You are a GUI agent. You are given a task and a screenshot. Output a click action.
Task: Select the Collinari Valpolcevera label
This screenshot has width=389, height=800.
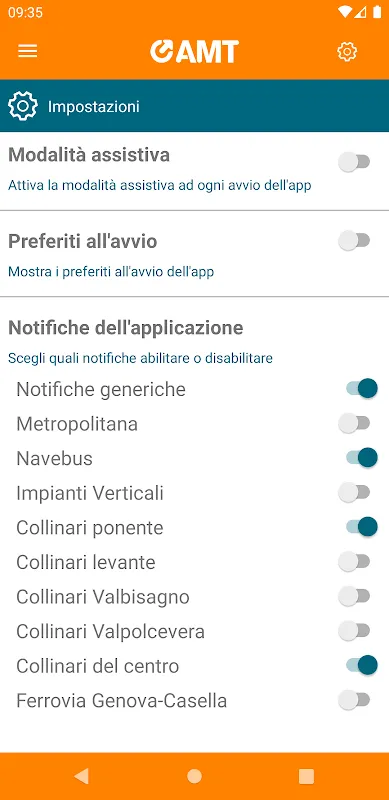coord(110,632)
